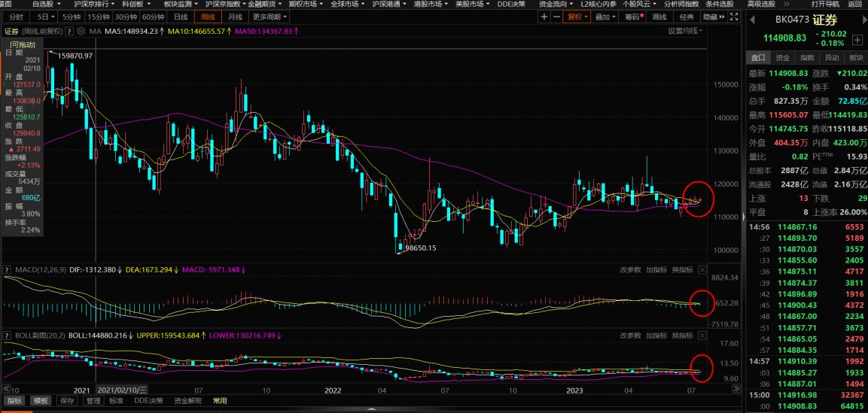
Task: Toggle 指标 indicators button at bottom
Action: (x=15, y=401)
